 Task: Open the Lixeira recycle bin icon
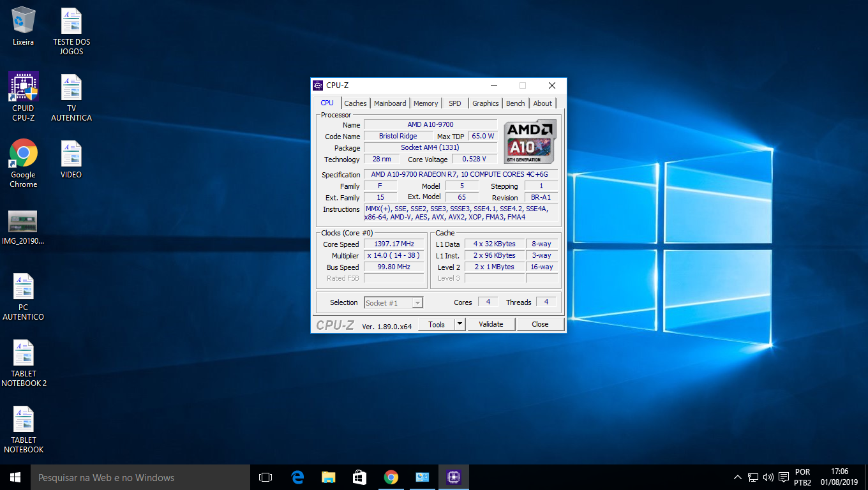[23, 27]
